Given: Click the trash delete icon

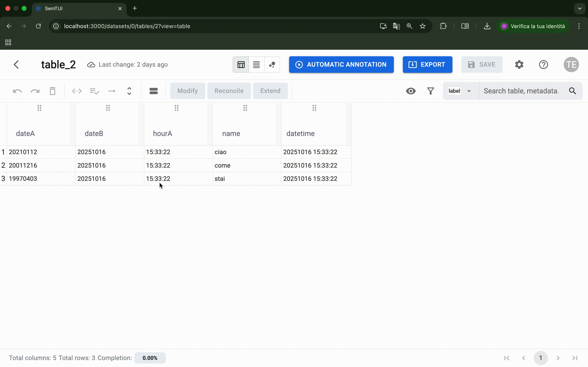Looking at the screenshot, I should click(52, 91).
